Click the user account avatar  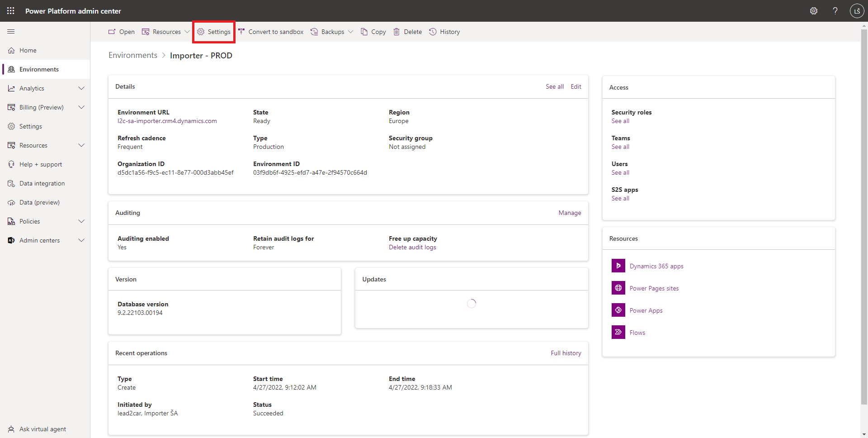(857, 11)
